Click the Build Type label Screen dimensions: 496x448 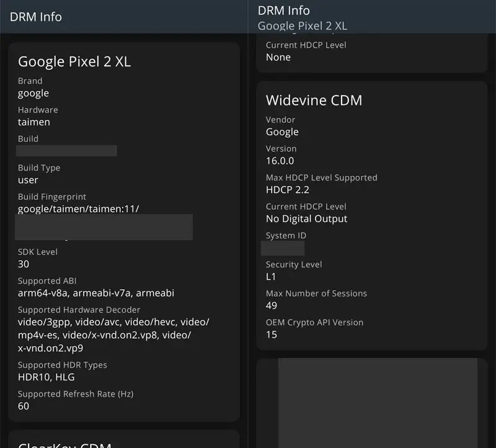39,168
